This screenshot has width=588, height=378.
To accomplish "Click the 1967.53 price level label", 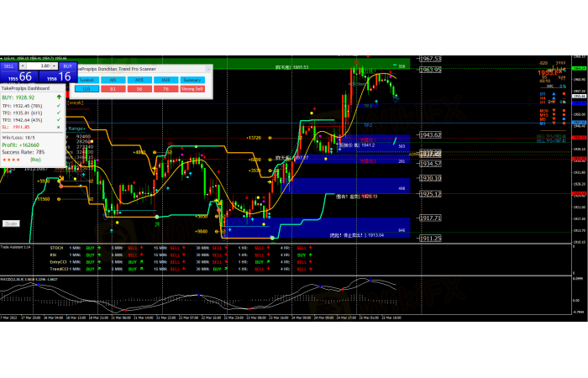I will pos(431,59).
